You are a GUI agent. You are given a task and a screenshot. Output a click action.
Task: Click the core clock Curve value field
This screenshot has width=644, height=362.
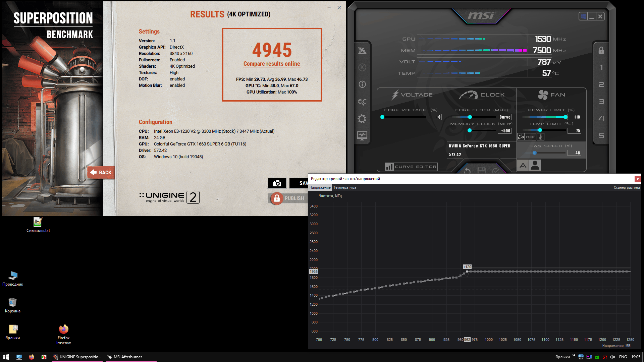505,117
